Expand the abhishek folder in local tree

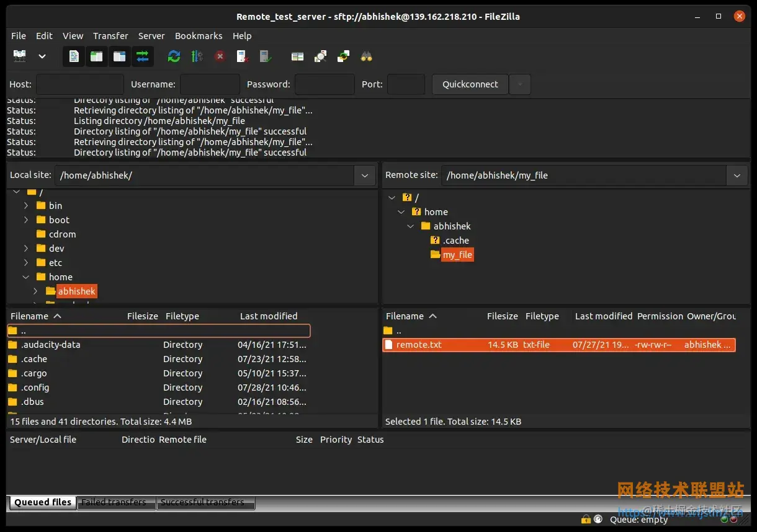click(x=35, y=291)
